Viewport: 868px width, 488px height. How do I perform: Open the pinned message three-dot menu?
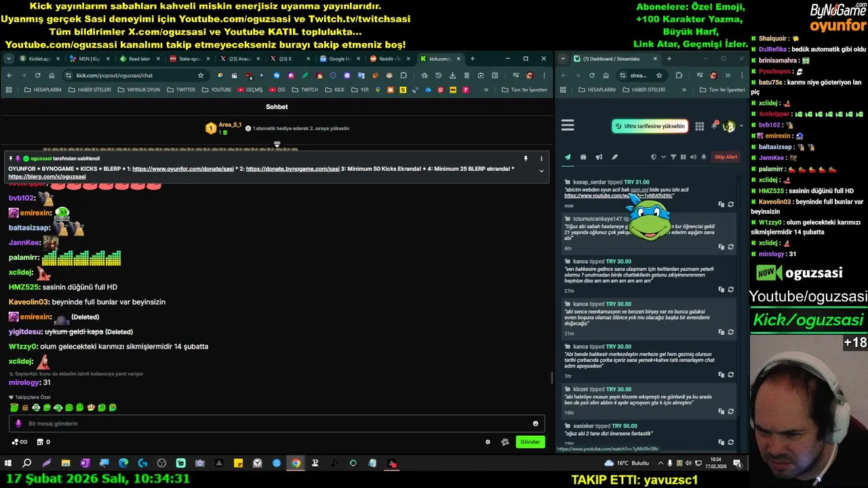pyautogui.click(x=541, y=159)
